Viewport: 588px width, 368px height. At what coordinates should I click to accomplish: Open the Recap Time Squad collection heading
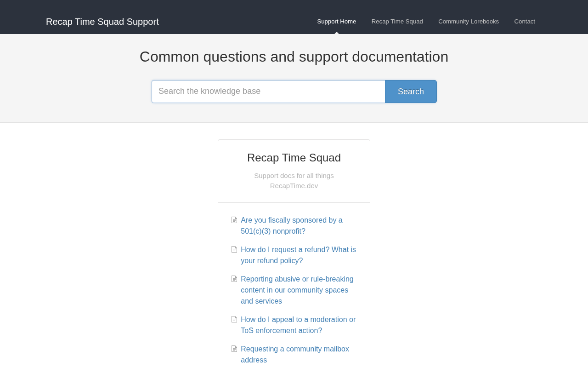(x=294, y=158)
